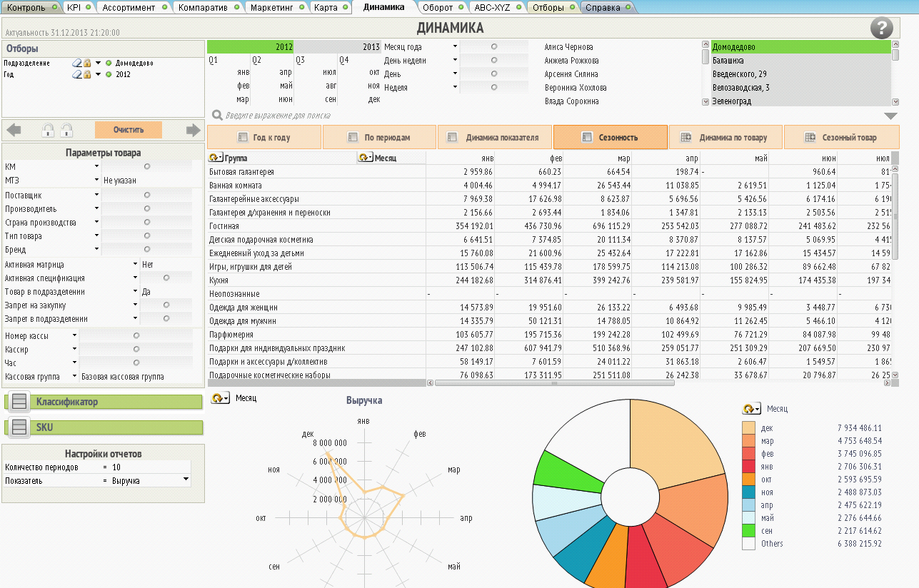Viewport: 919px width, 588px height.
Task: Open the help question mark icon
Action: point(882,29)
